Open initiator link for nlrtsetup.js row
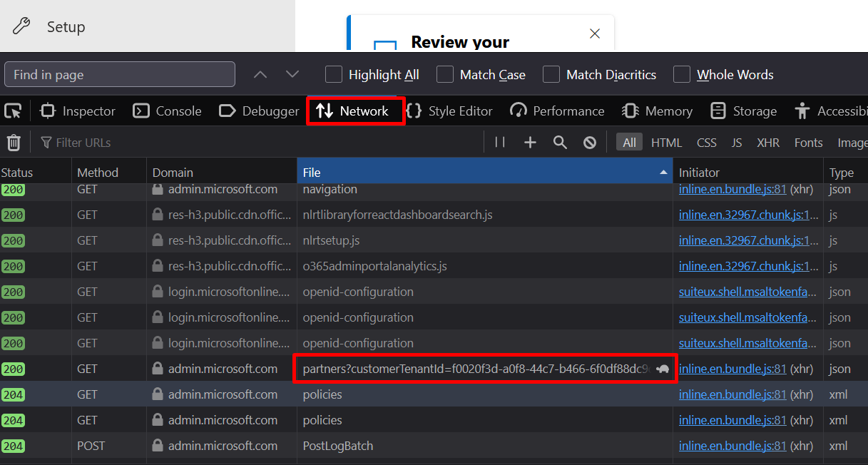Screen dimensions: 868x465 (749, 240)
